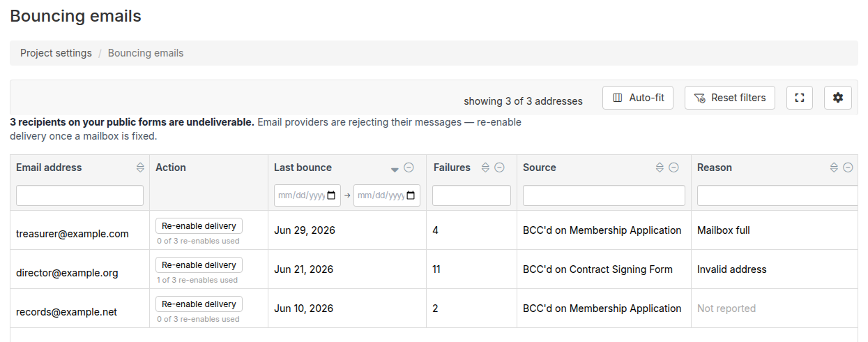Re-enable delivery for treasurer@example.com
The width and height of the screenshot is (868, 342).
point(199,225)
